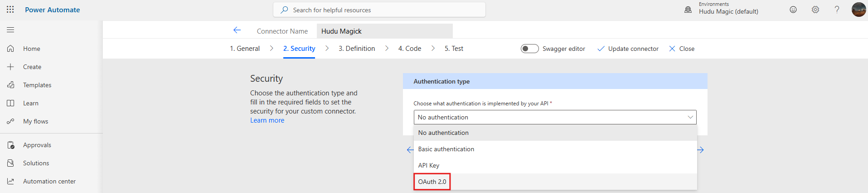The image size is (868, 193).
Task: Select OAuth 2.0 option
Action: 555,182
